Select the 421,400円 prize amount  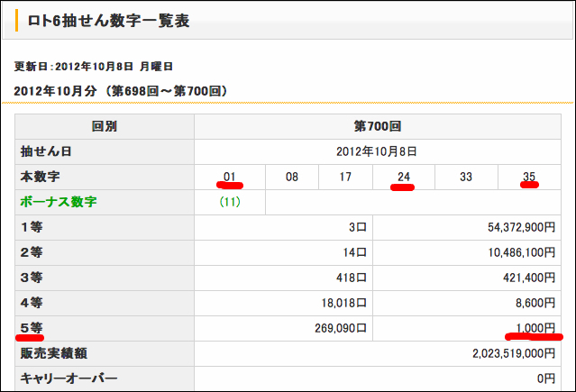[x=529, y=278]
